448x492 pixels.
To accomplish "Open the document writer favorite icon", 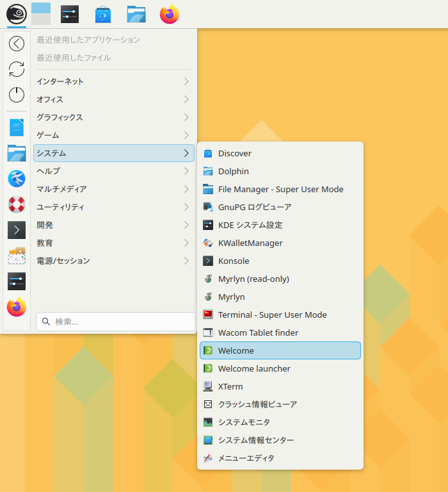I will 17,127.
